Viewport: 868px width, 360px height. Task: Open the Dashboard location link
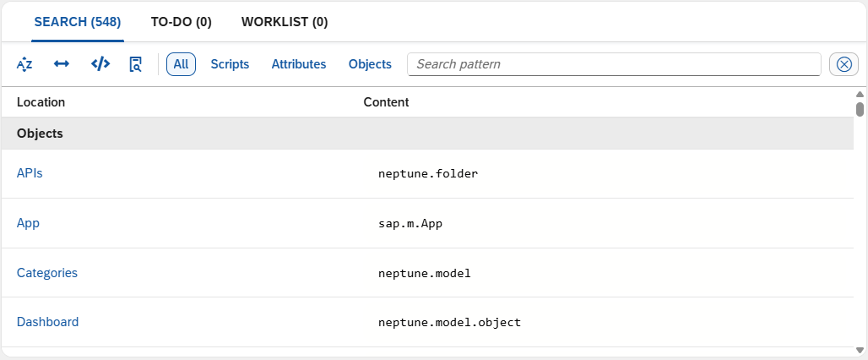47,322
